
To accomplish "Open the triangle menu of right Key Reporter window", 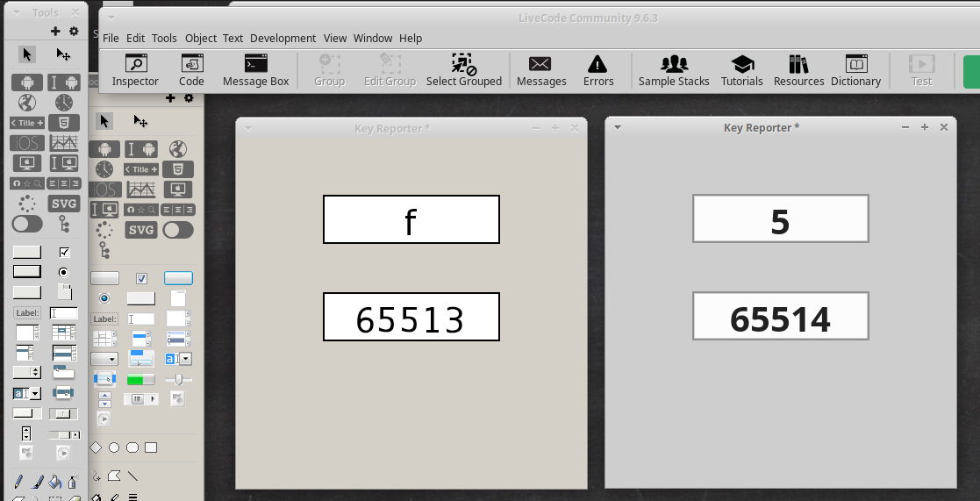I will point(618,127).
